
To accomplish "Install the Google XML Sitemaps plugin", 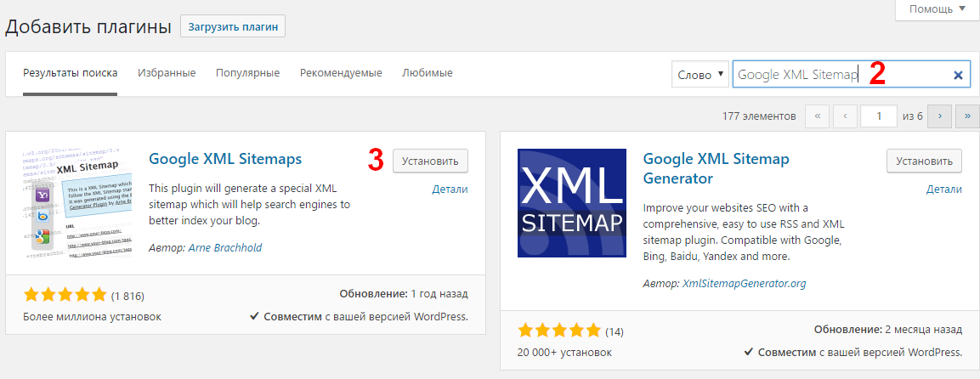I will 430,161.
